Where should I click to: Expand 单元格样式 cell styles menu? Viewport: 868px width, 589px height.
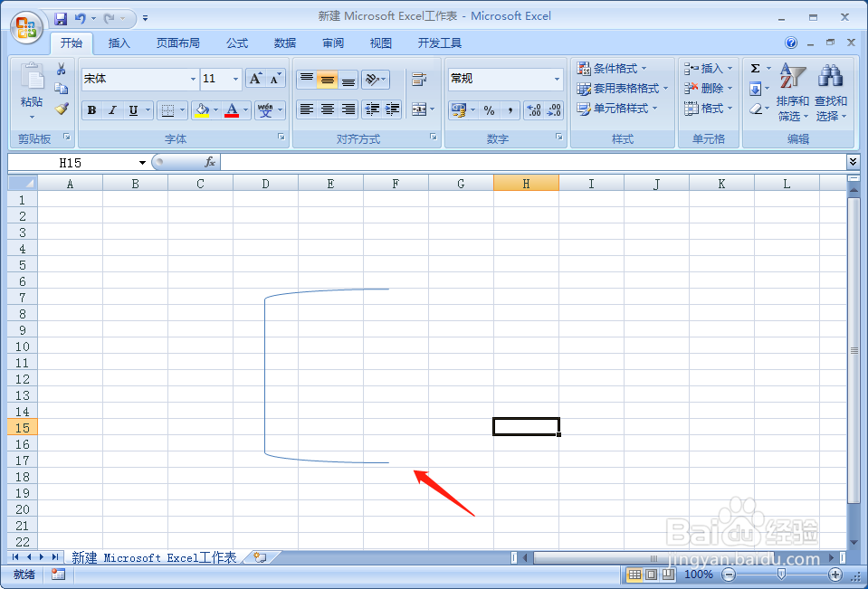coord(616,109)
